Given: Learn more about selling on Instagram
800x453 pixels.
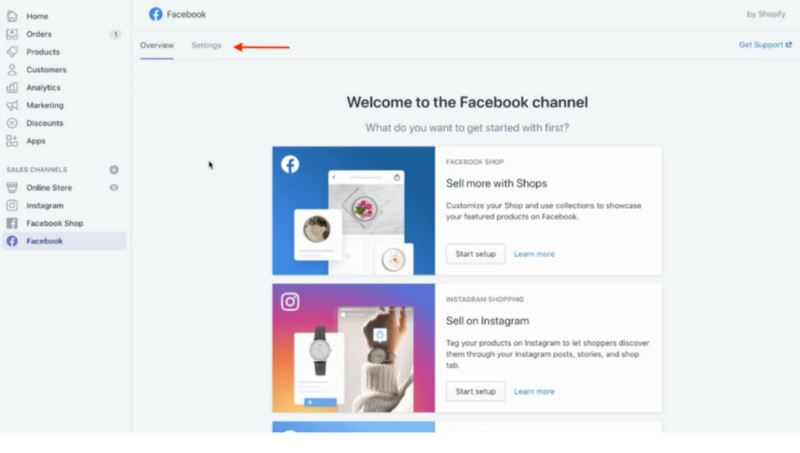Looking at the screenshot, I should click(534, 392).
